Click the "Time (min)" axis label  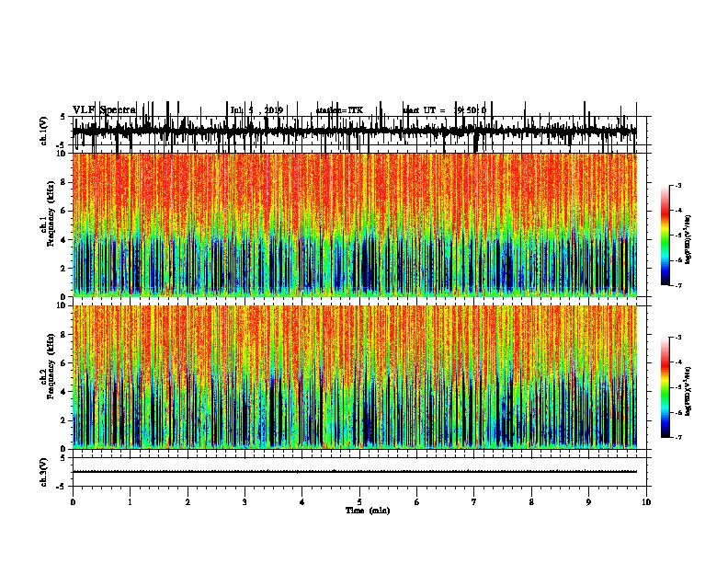click(x=368, y=511)
